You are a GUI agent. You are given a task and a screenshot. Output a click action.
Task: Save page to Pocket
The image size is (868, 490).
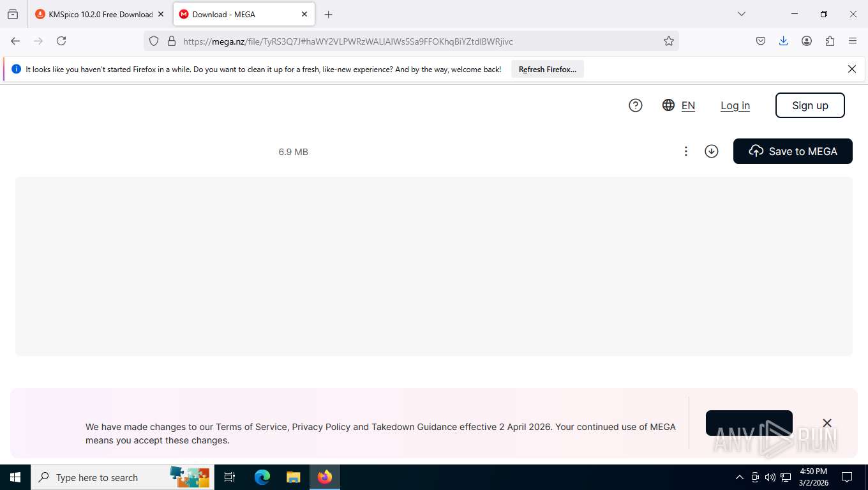(761, 41)
